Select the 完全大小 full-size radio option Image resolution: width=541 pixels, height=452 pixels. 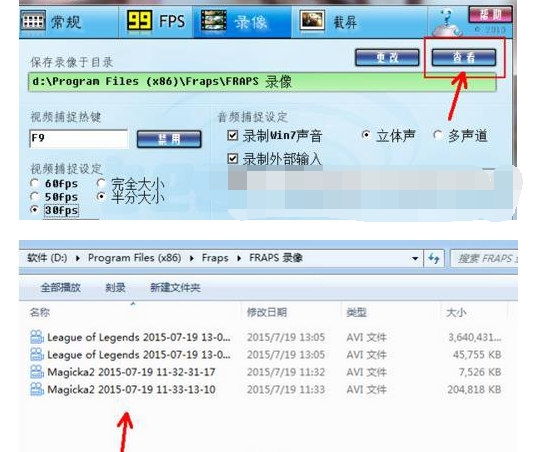(101, 183)
